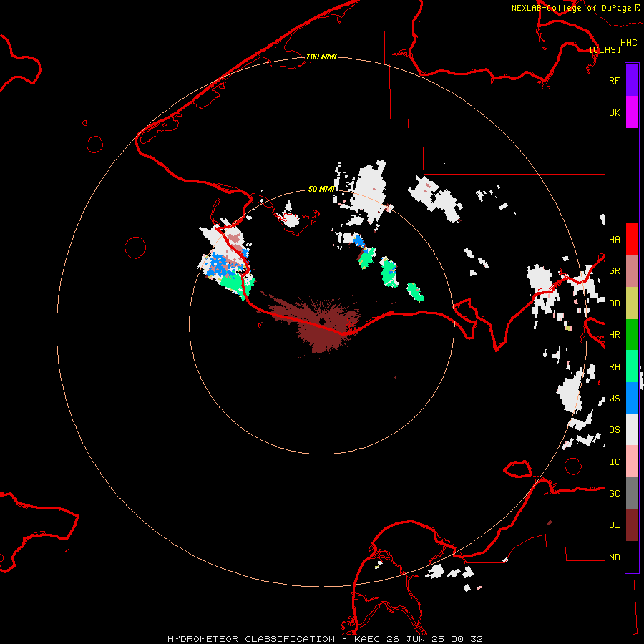Screen dimensions: 644x644
Task: Click the "00:32" timestamp text
Action: [467, 639]
